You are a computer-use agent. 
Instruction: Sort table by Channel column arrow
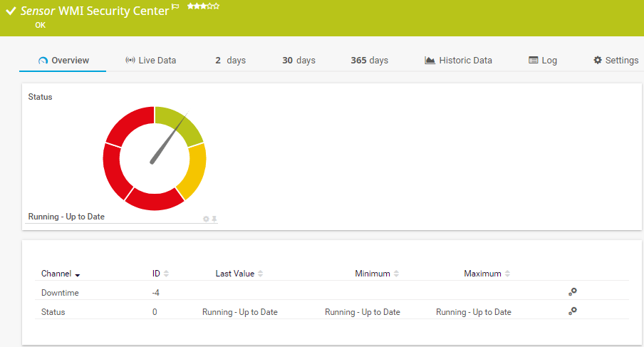(77, 274)
